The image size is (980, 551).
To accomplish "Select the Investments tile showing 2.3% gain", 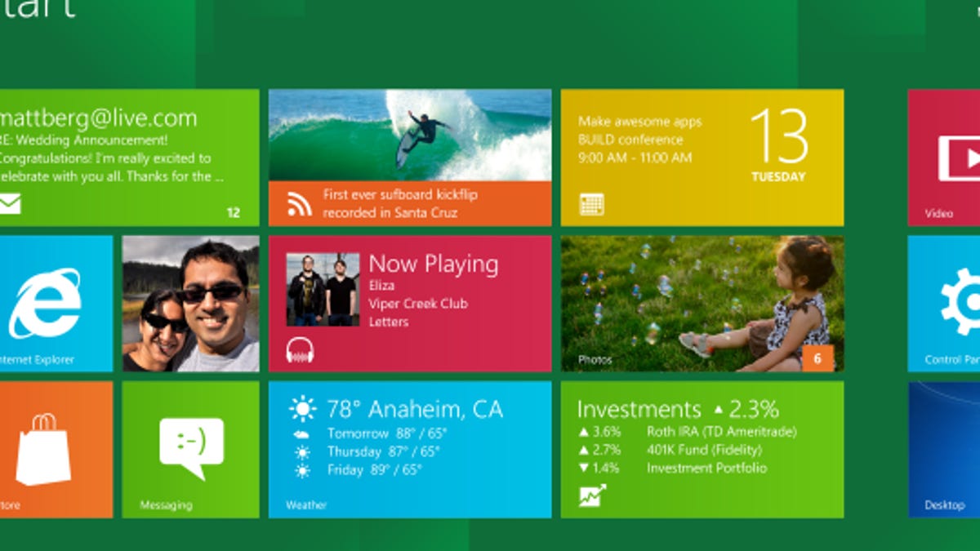I will click(x=702, y=449).
